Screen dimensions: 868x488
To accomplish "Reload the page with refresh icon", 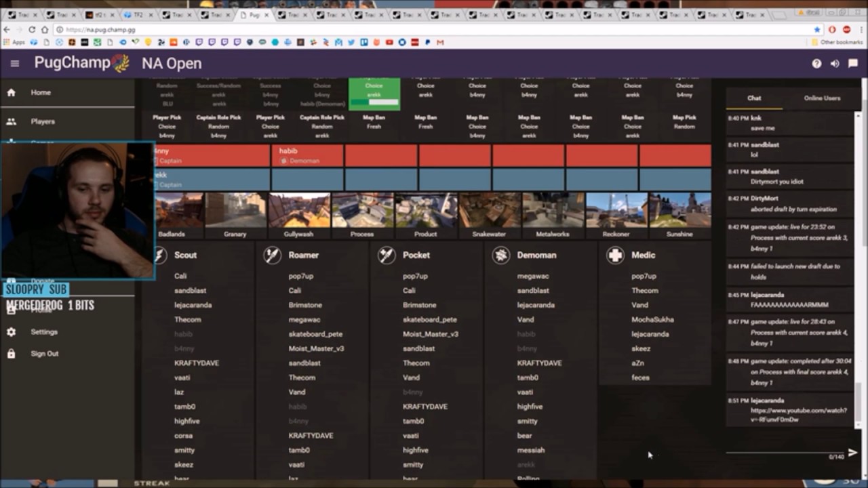I will (32, 30).
